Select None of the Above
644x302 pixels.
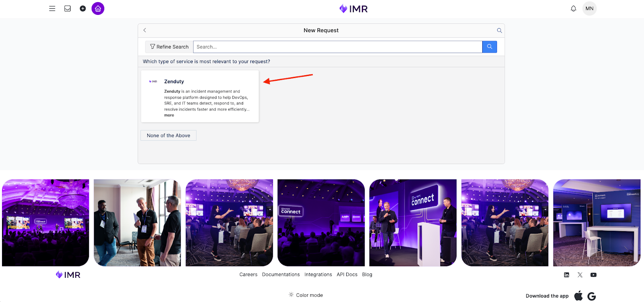pyautogui.click(x=168, y=136)
